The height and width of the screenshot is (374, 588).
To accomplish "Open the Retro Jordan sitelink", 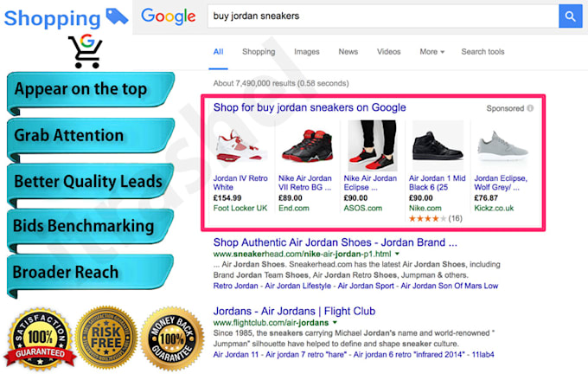I will 235,286.
